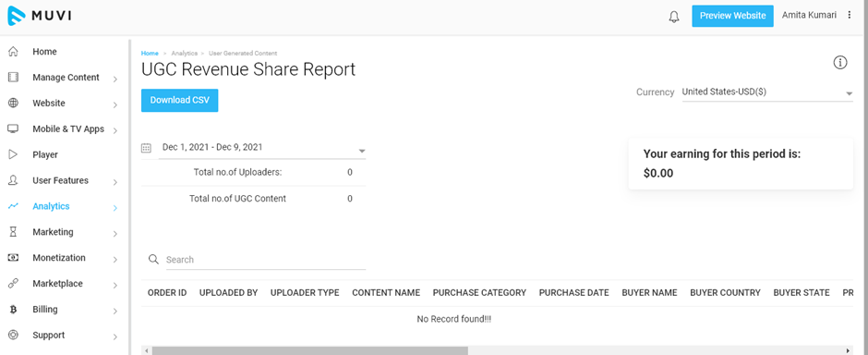Expand the Billing submenu chevron
868x355 pixels.
tap(115, 312)
